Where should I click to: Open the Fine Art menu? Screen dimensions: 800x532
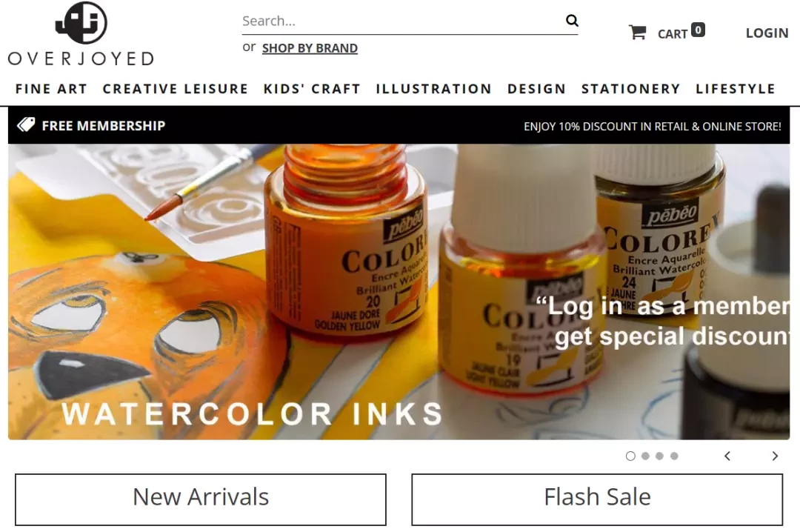tap(52, 89)
